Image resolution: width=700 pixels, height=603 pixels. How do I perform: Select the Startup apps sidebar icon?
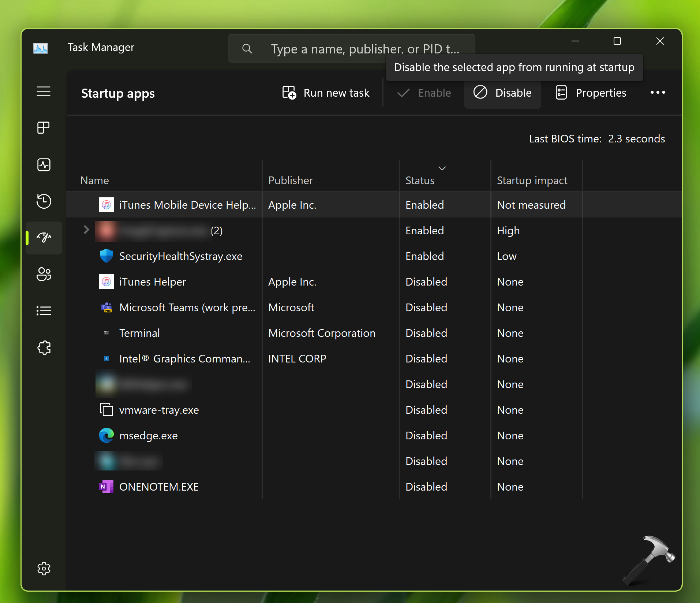point(44,238)
